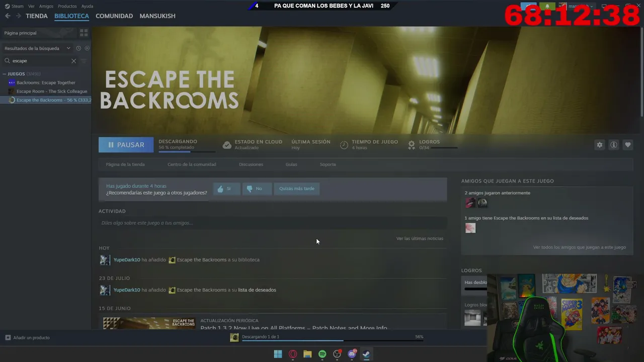Open Ver las últimas noticias
The width and height of the screenshot is (644, 362).
coord(420,238)
